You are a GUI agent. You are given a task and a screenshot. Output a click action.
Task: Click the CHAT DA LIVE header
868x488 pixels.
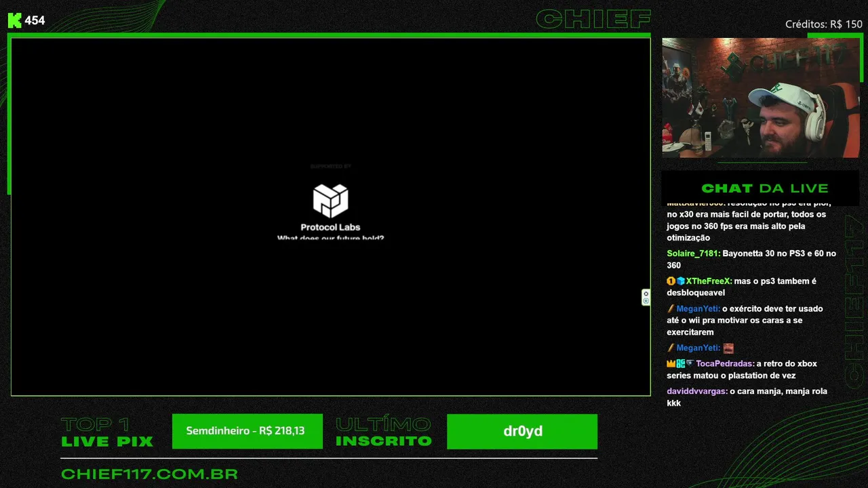(x=764, y=188)
